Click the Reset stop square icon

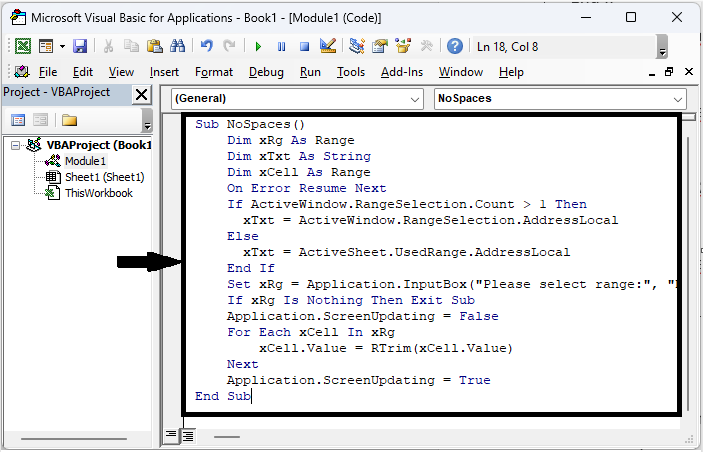point(304,46)
